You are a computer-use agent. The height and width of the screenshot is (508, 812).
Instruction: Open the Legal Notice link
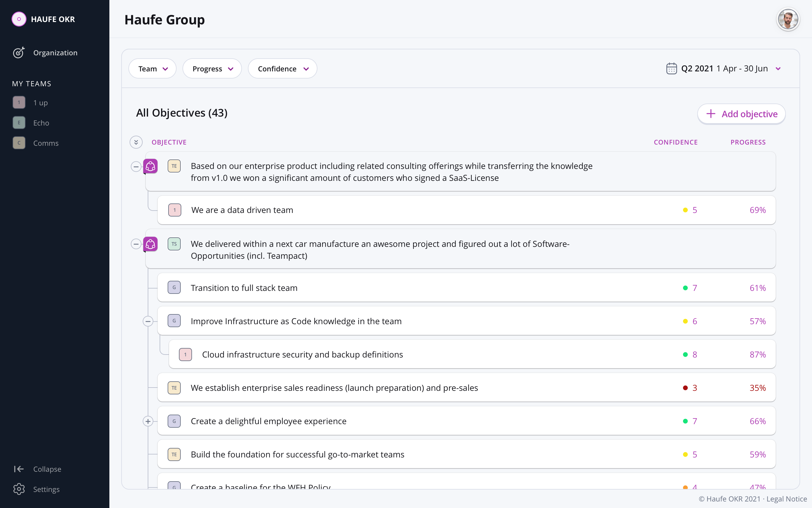tap(786, 499)
